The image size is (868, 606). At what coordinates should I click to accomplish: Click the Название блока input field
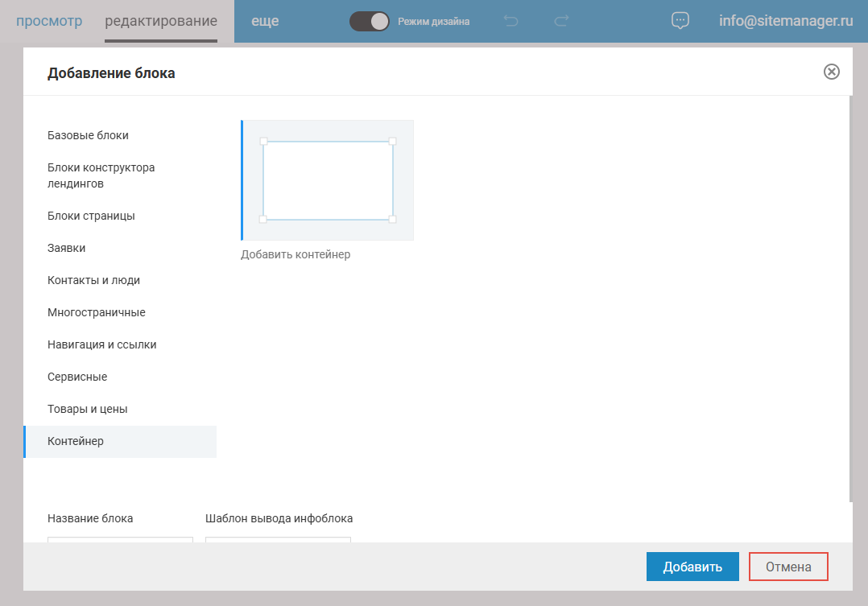click(x=120, y=539)
